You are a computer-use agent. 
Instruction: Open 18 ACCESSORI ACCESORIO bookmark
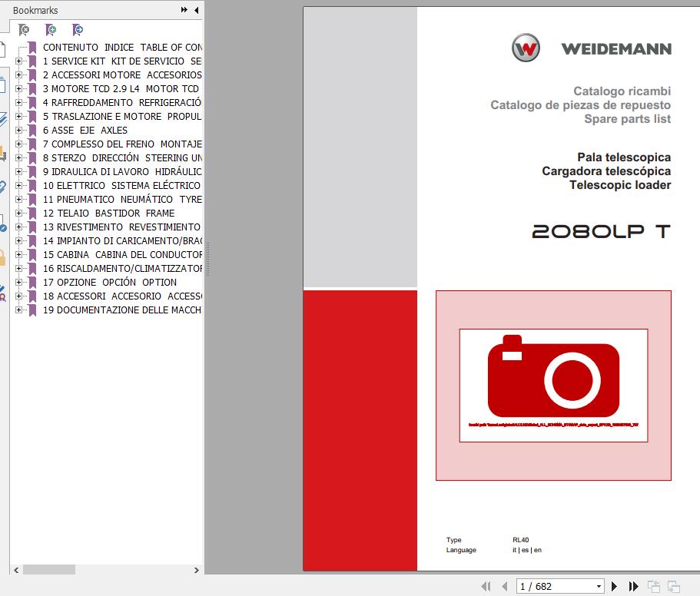[122, 296]
